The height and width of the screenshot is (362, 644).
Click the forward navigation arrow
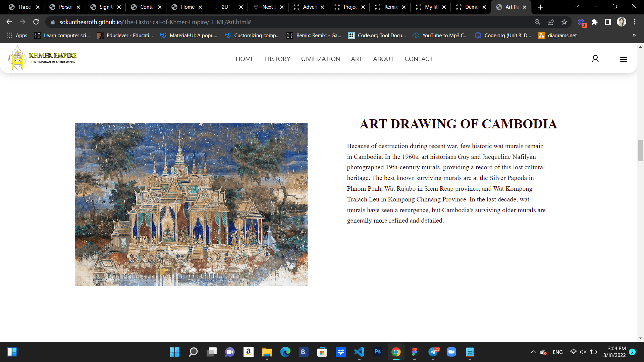(22, 22)
